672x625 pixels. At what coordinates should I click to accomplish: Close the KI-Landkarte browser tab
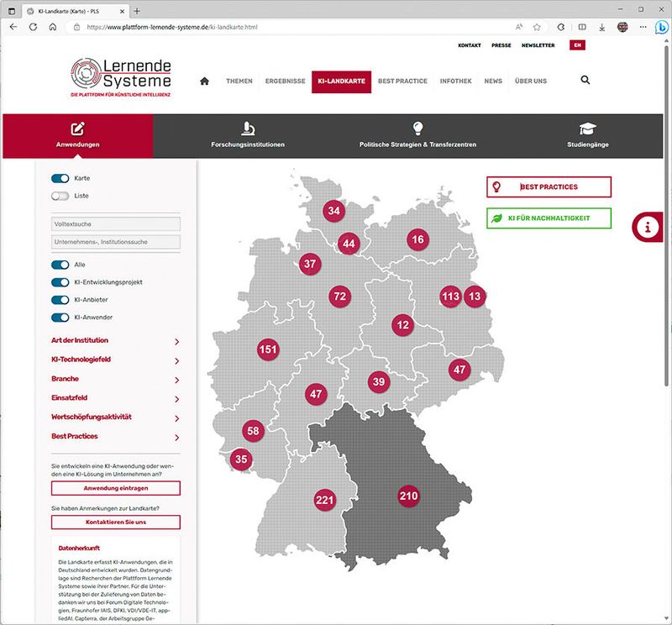point(122,11)
